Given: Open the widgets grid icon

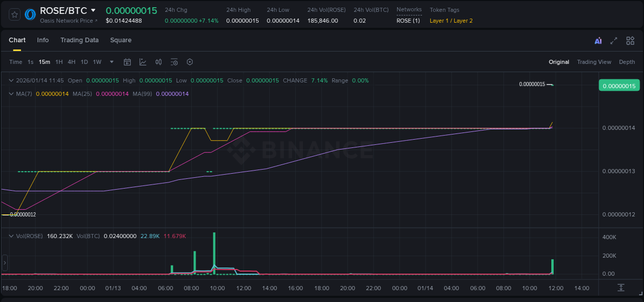Looking at the screenshot, I should [x=630, y=40].
